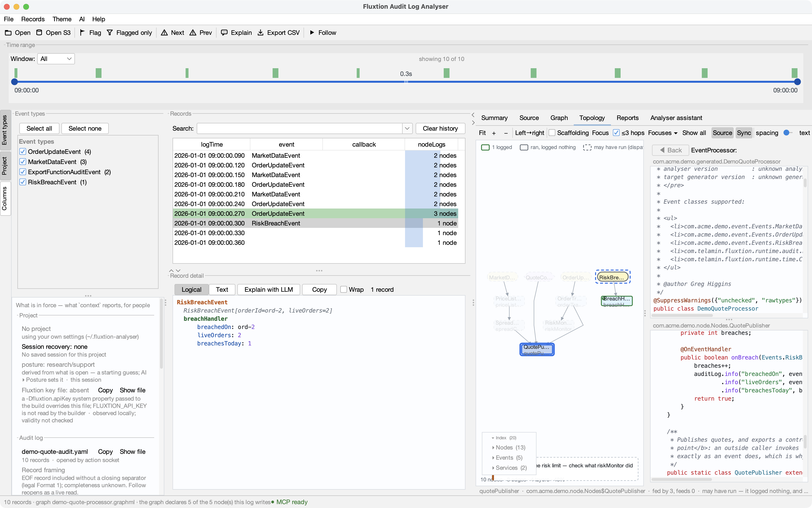Collapse the Index (20) tree
Image resolution: width=812 pixels, height=508 pixels.
[493, 438]
